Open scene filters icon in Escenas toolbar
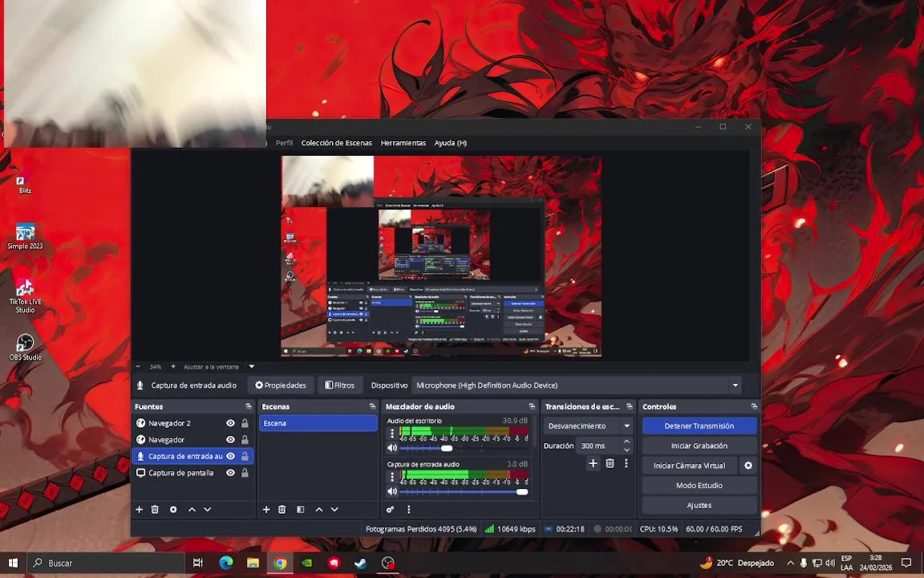The image size is (924, 578). (301, 510)
